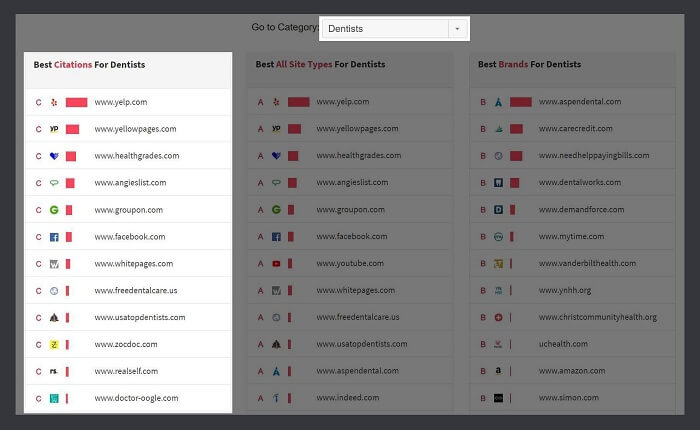
Task: Open www.aspendental.com in Brands list
Action: [580, 102]
